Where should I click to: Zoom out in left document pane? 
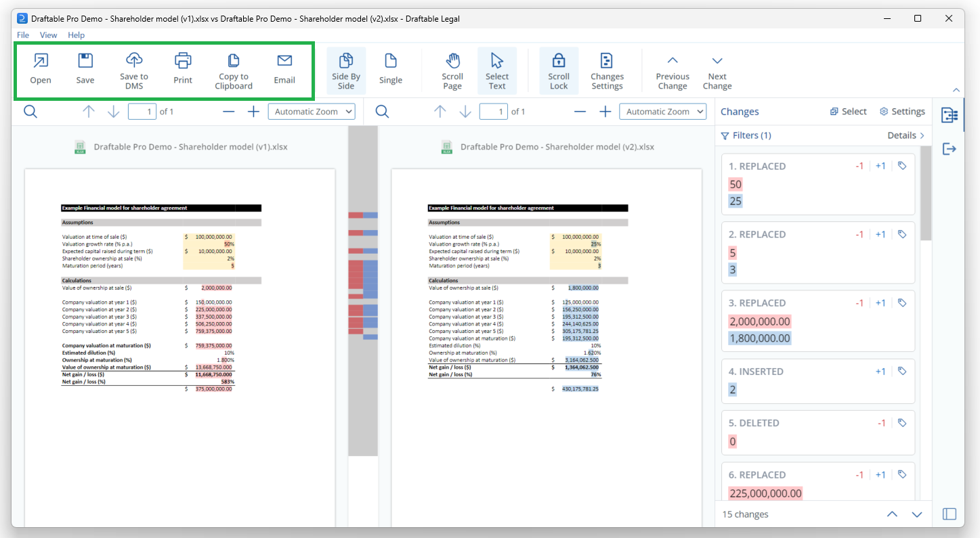pos(229,112)
